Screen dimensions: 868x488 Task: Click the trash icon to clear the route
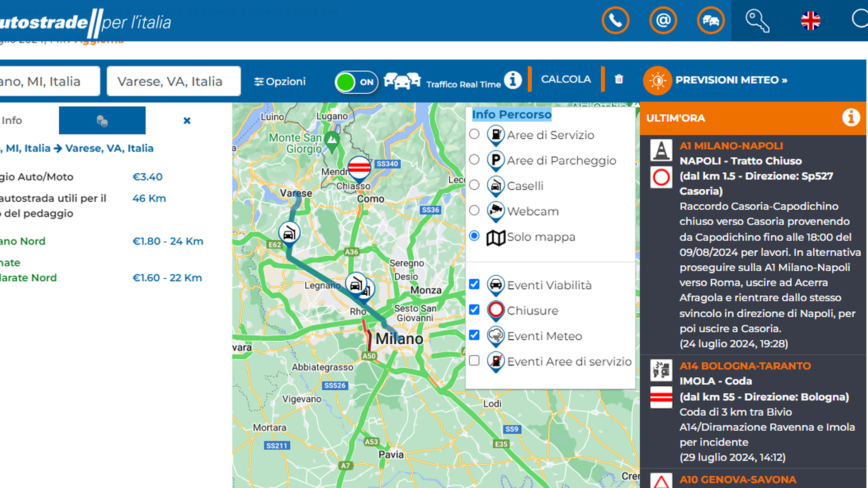click(x=618, y=79)
